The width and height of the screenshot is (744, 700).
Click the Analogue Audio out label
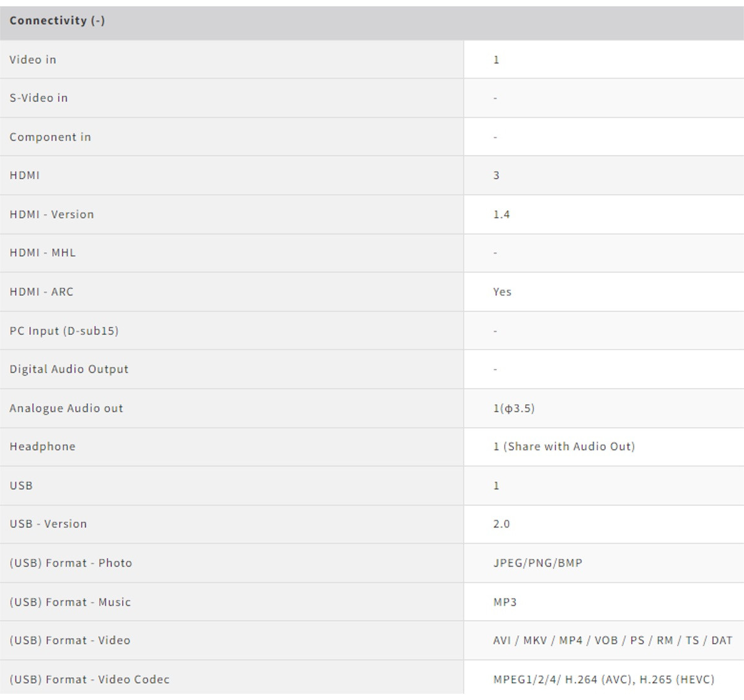coord(66,408)
